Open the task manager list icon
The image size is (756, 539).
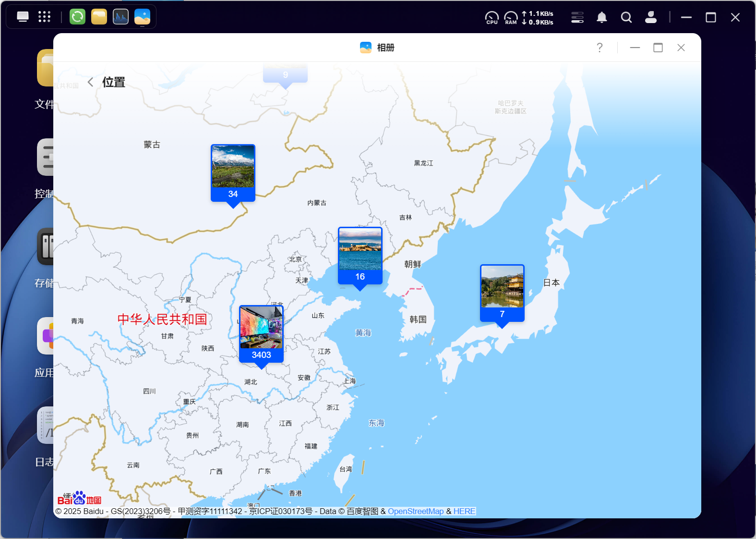point(577,17)
